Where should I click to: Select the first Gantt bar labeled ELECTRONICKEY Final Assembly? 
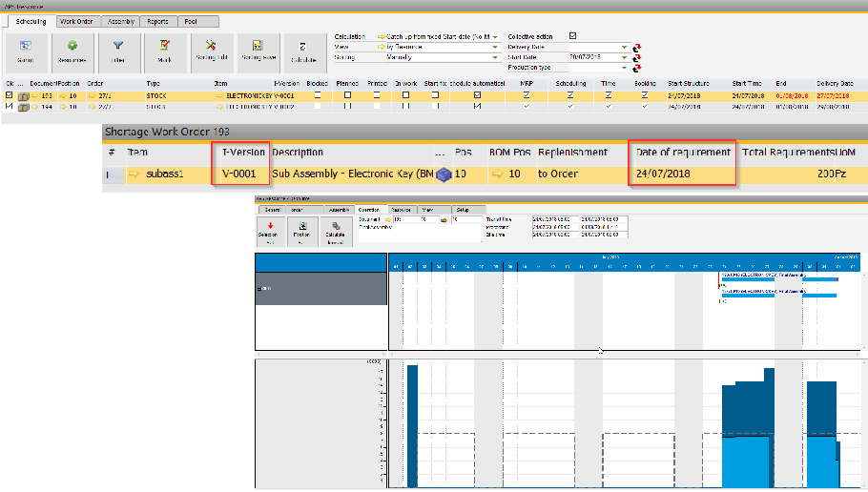point(779,279)
